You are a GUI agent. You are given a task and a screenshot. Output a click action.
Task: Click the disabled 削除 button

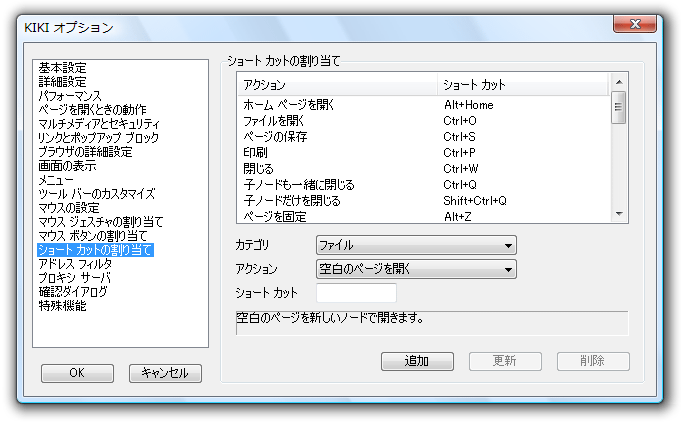point(593,361)
